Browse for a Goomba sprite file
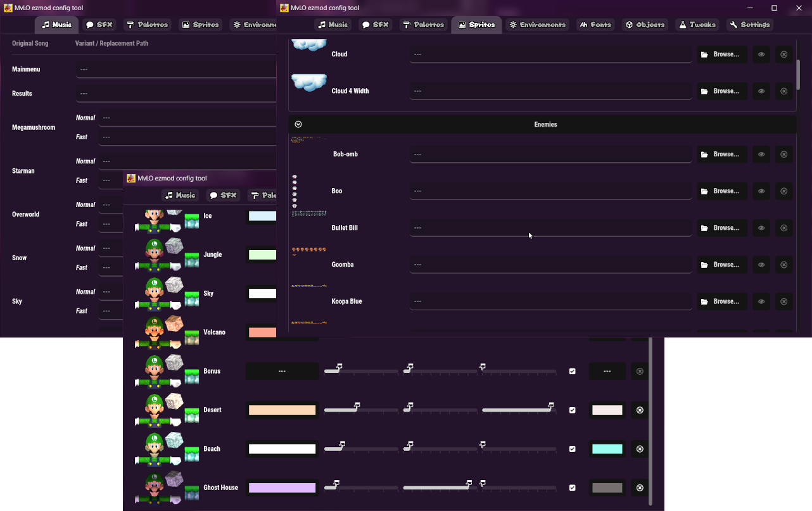The width and height of the screenshot is (812, 511). tap(722, 265)
